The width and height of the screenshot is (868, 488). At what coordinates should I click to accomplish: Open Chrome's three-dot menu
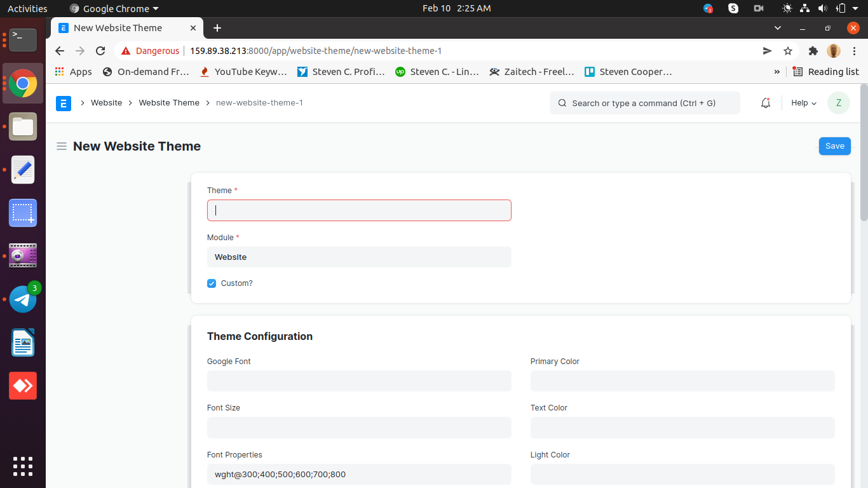pos(853,51)
